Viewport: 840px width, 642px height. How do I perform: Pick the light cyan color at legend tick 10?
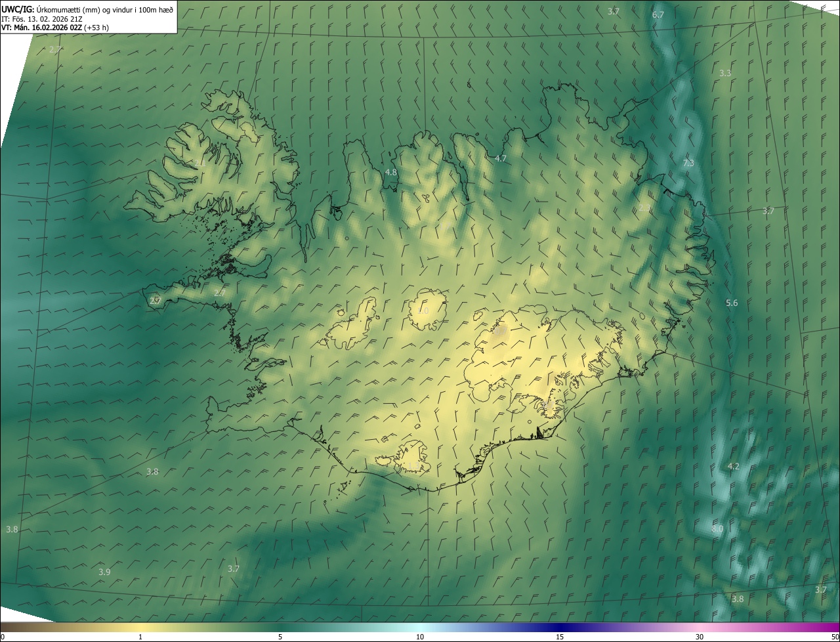click(x=420, y=628)
